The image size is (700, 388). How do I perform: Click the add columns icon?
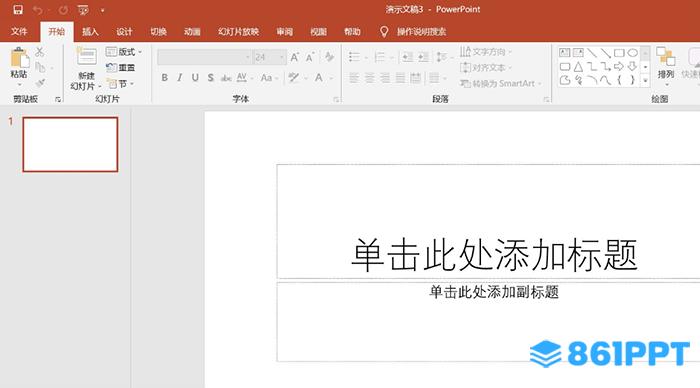tap(434, 78)
